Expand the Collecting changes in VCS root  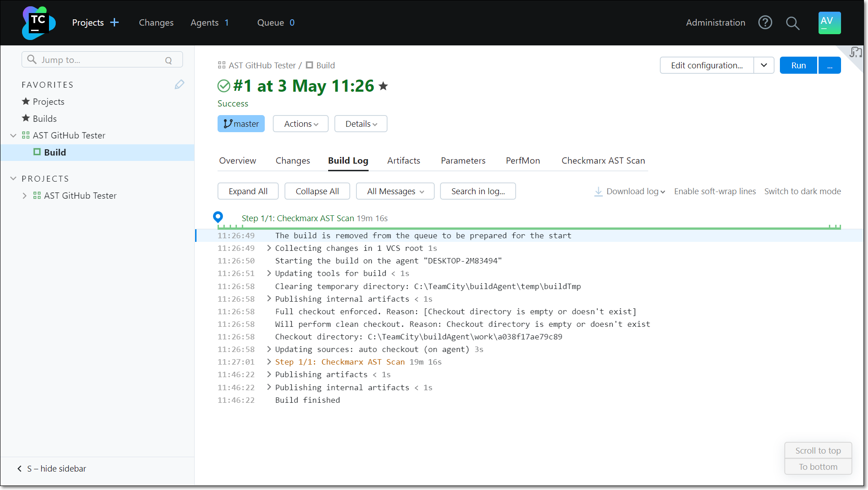tap(269, 248)
